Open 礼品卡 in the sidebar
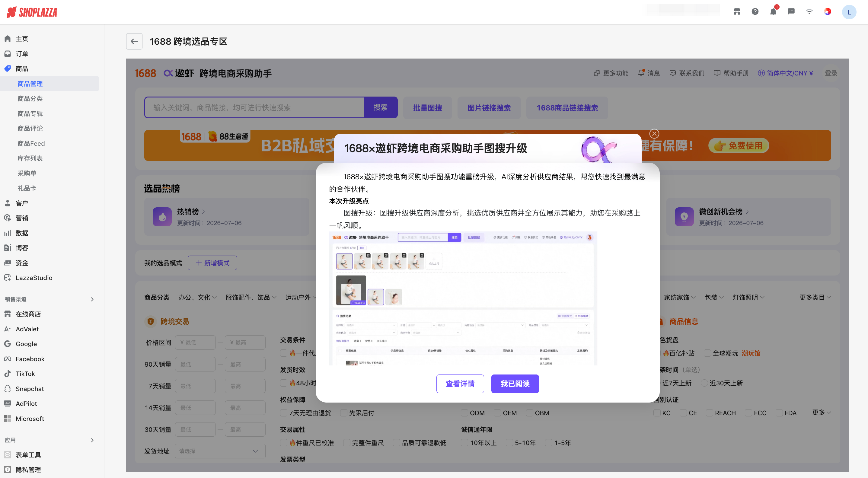The image size is (868, 478). pyautogui.click(x=27, y=188)
